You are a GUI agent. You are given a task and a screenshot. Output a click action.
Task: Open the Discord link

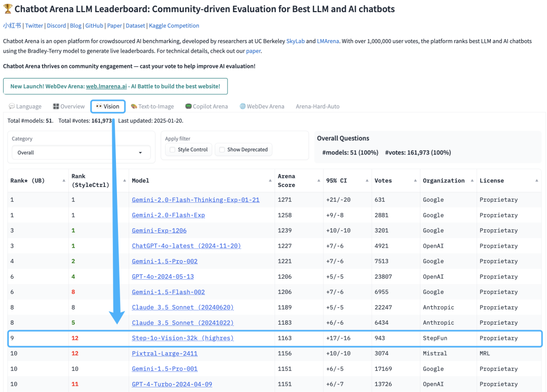tap(57, 25)
